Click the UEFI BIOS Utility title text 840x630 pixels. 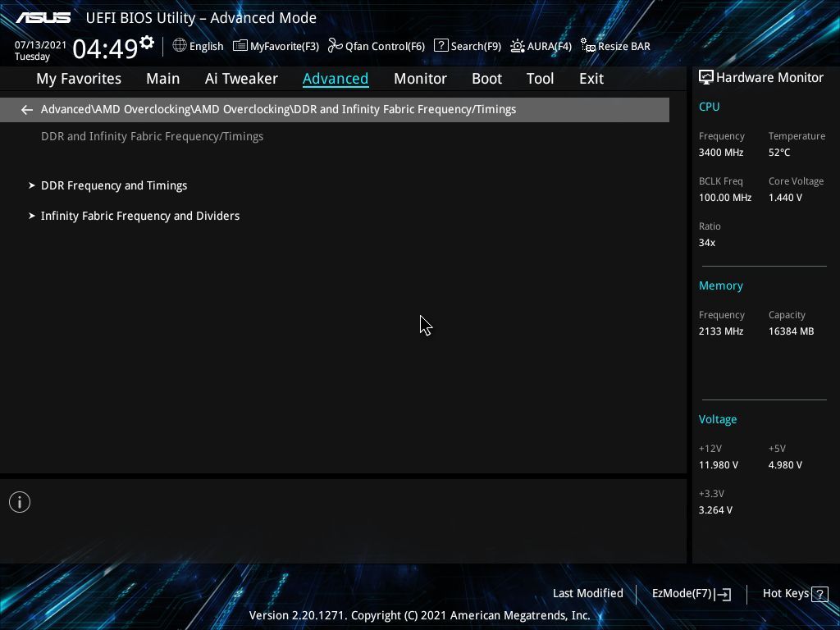[x=201, y=18]
